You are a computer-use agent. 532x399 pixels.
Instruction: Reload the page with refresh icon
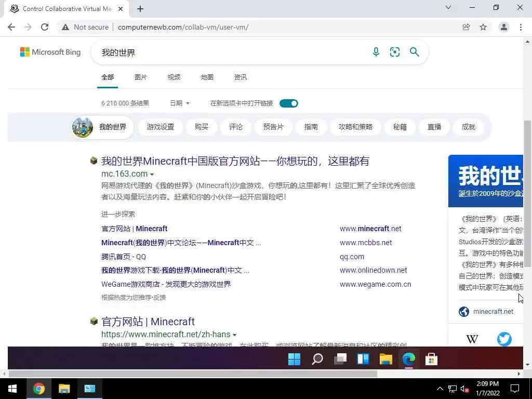point(45,27)
